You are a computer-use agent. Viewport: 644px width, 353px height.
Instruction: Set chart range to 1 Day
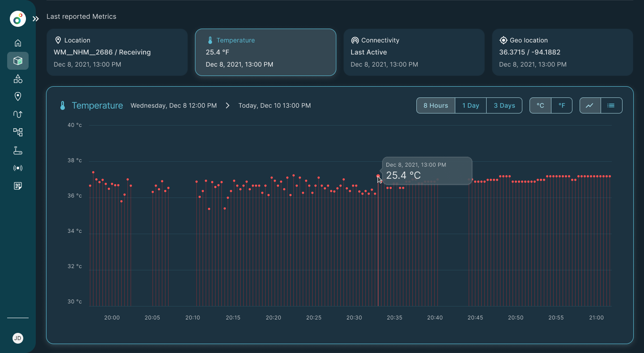[x=470, y=105]
